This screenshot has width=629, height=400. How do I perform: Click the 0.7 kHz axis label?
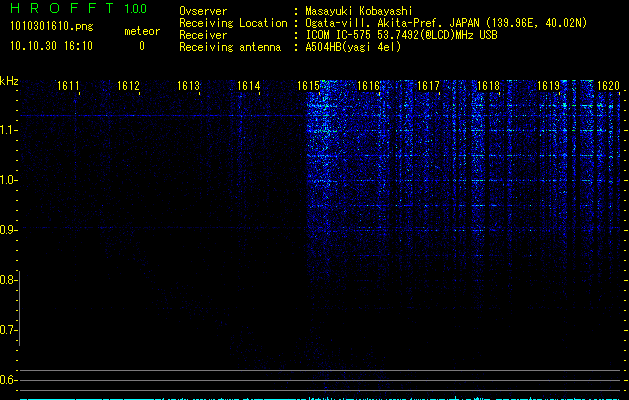[x=8, y=330]
